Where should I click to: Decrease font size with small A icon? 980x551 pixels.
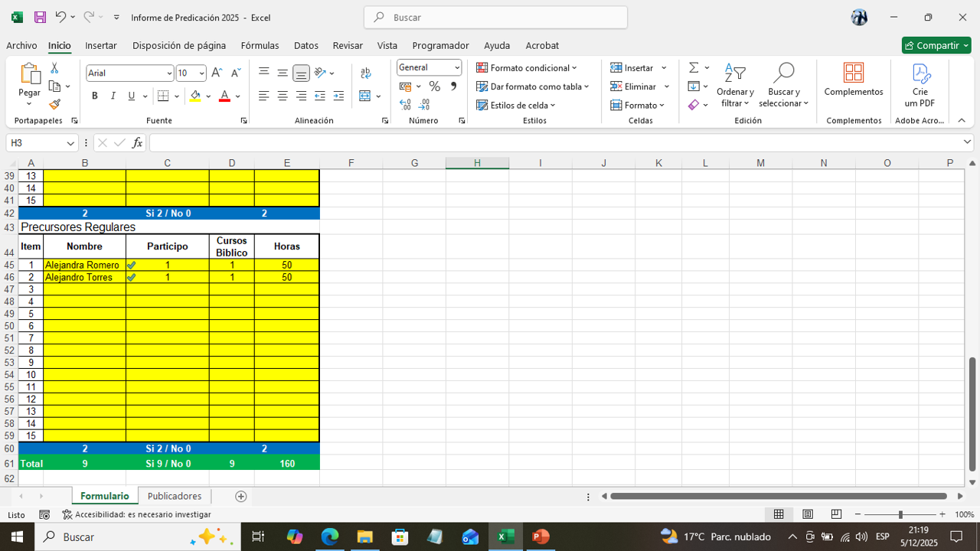coord(235,73)
